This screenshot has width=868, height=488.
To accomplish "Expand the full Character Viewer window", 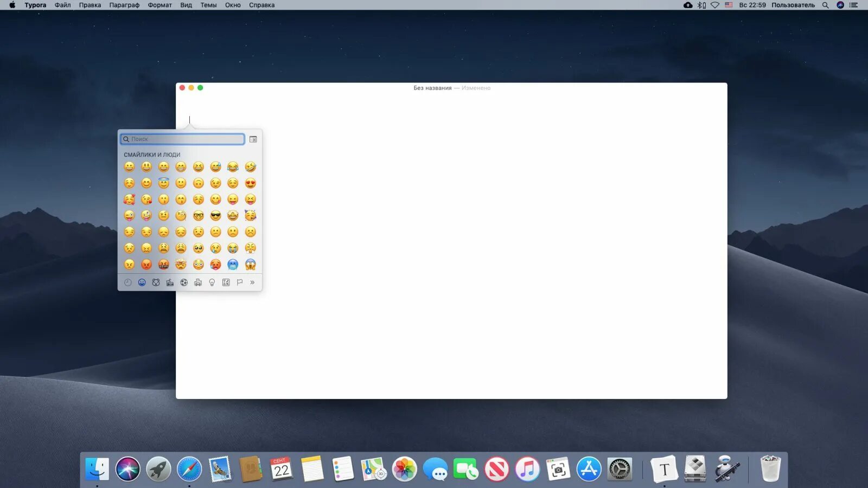I will coord(253,139).
